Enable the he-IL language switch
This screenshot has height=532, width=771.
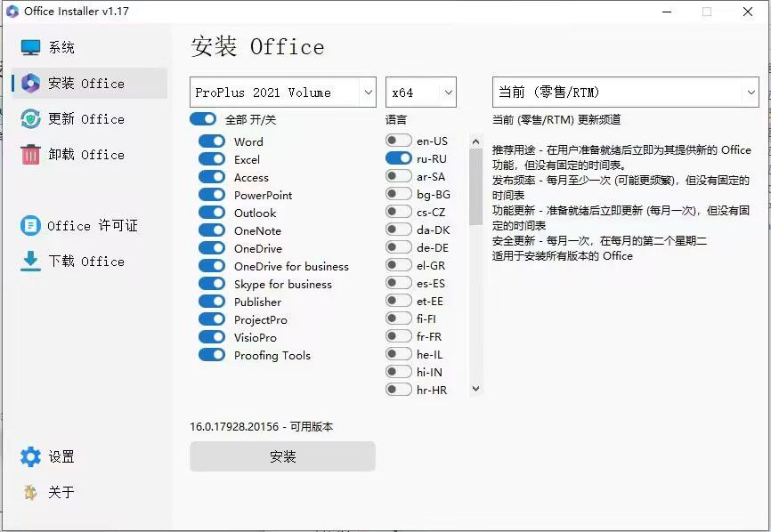398,354
